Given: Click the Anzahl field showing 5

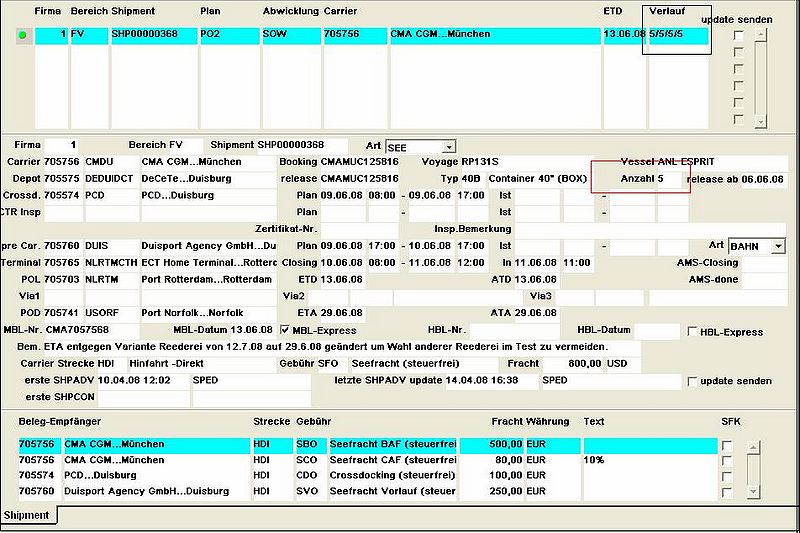Looking at the screenshot, I should click(669, 179).
